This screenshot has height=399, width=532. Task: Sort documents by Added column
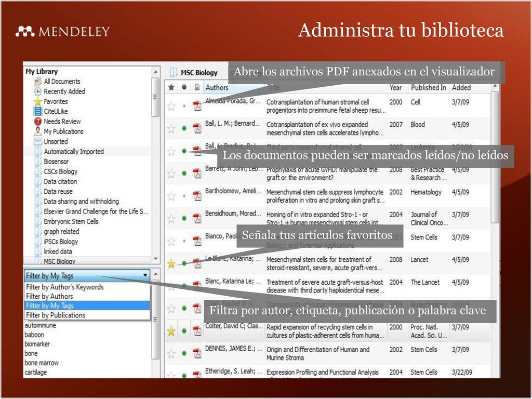point(461,87)
